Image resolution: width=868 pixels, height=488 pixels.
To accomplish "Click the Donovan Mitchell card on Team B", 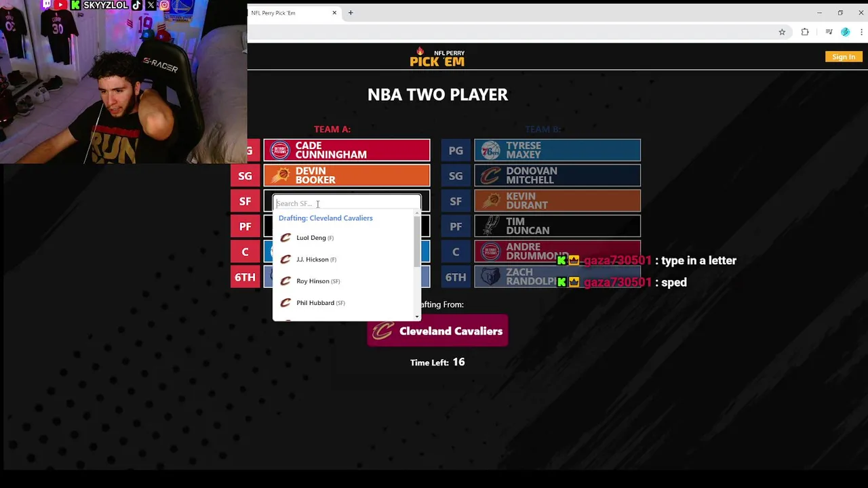I will [x=557, y=176].
